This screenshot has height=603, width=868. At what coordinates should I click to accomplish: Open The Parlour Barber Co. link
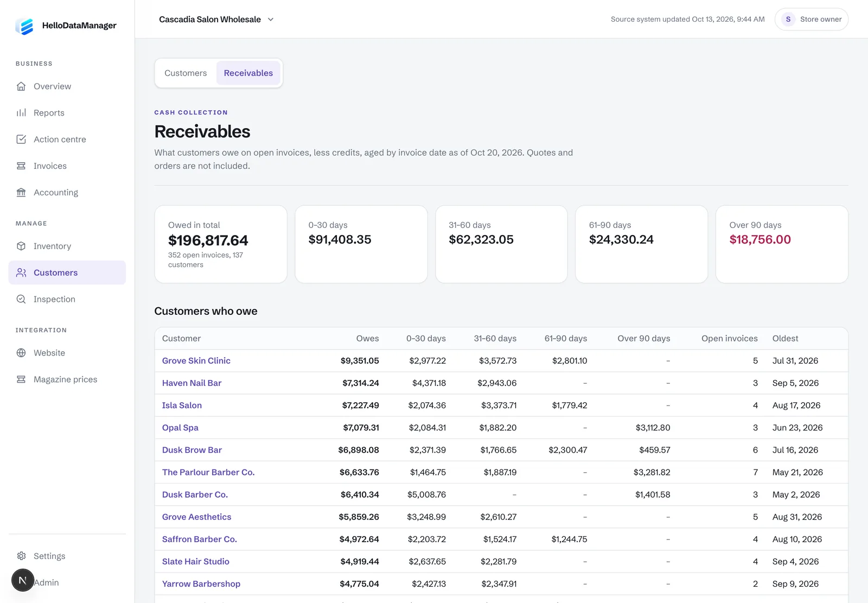click(x=208, y=472)
